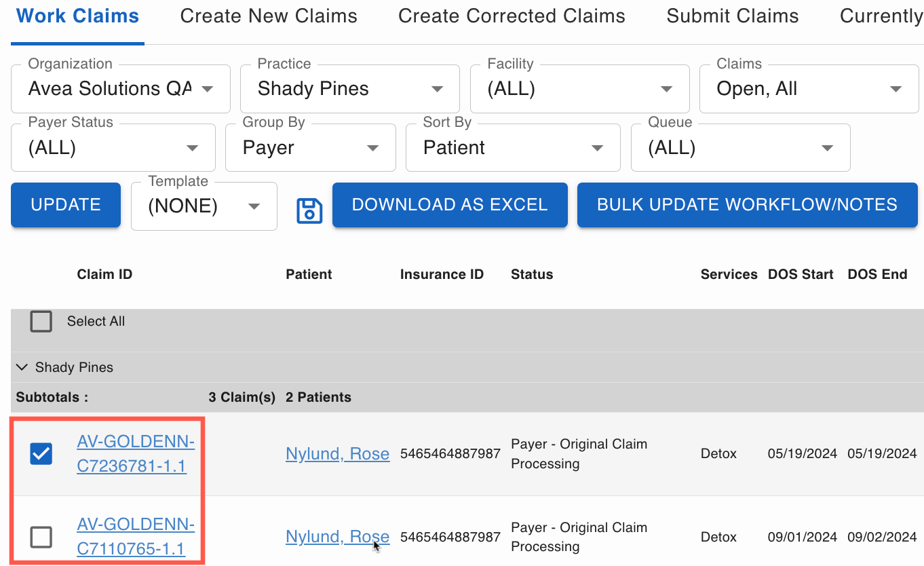
Task: Open the Sort By dropdown
Action: (513, 148)
